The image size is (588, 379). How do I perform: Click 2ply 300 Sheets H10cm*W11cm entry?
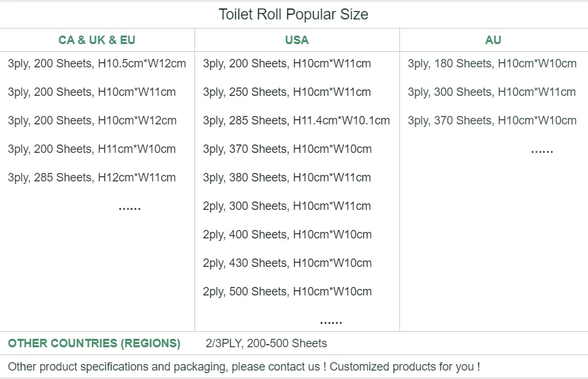click(287, 206)
